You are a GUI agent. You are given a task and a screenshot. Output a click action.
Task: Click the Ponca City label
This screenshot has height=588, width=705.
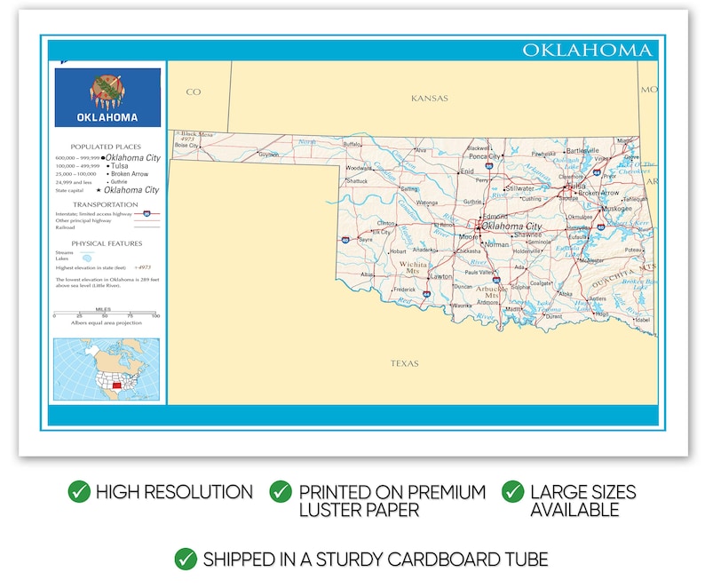pos(485,156)
